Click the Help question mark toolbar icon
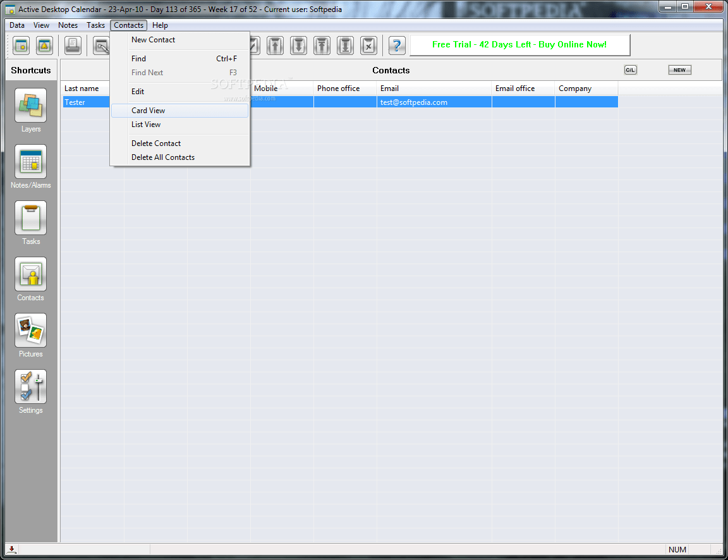Image resolution: width=728 pixels, height=560 pixels. (396, 45)
